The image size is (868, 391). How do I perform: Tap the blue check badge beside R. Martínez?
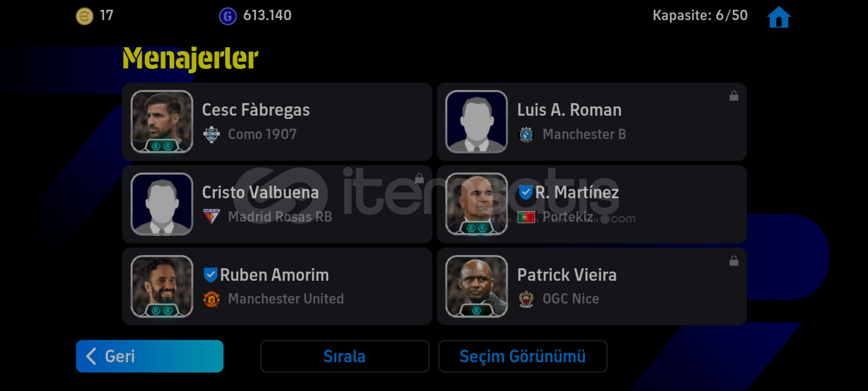526,192
